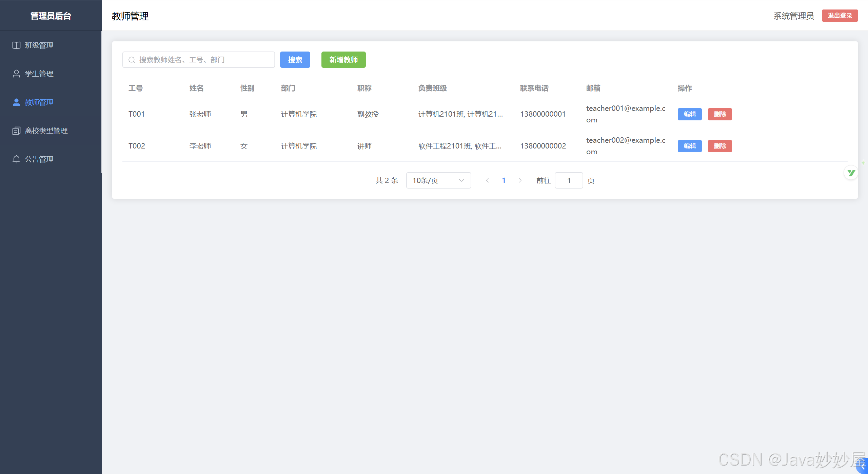Delete teacher T002 row

[720, 146]
